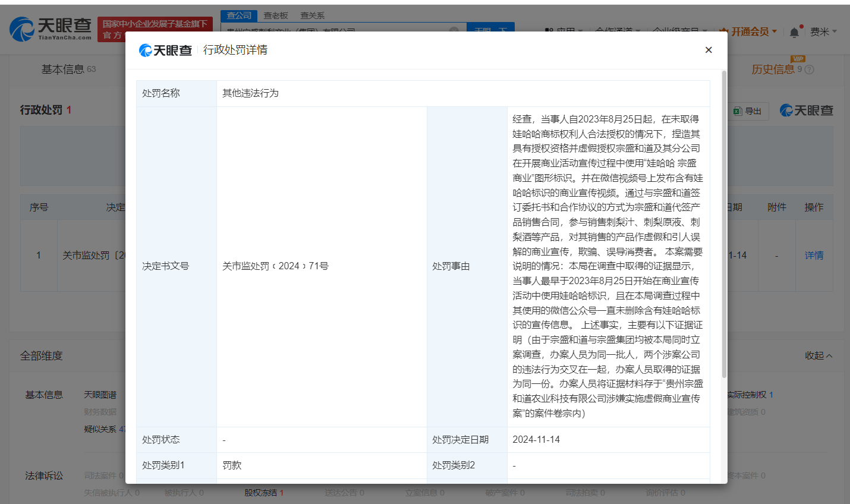850x504 pixels.
Task: Select the 查关系 search tab
Action: tap(312, 15)
